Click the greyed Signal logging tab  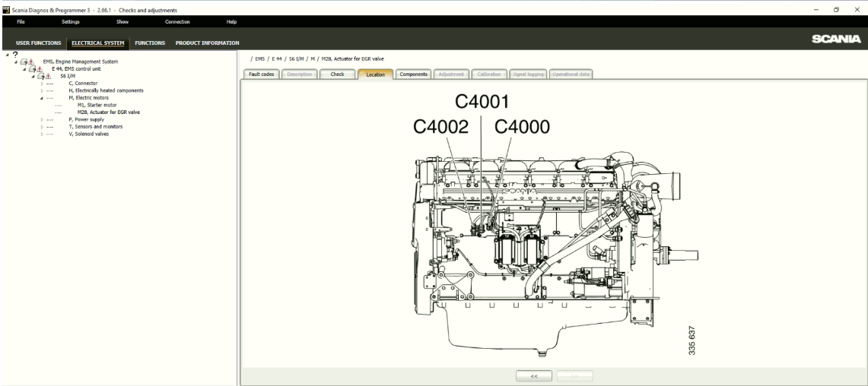click(x=528, y=74)
